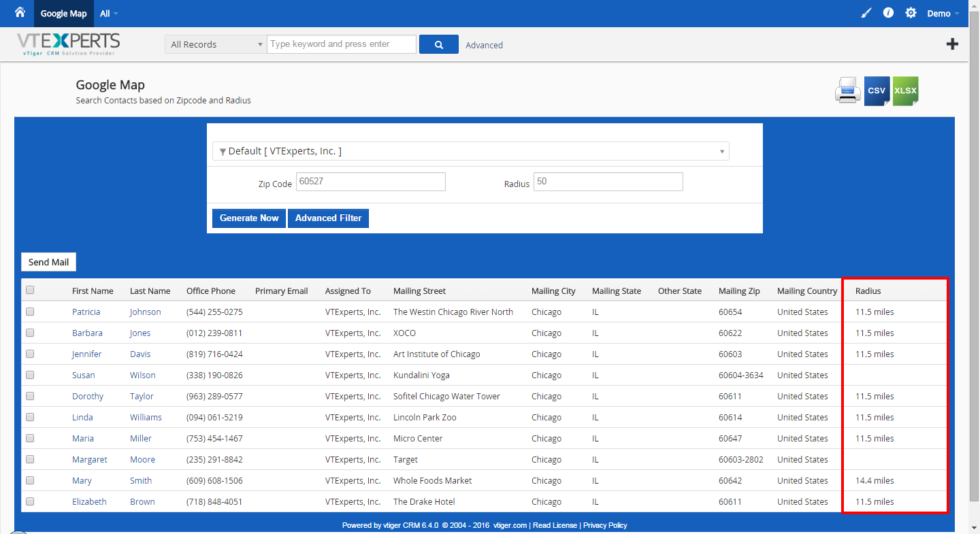Select the 14.4 miles radius cell
This screenshot has width=980, height=534.
click(875, 480)
